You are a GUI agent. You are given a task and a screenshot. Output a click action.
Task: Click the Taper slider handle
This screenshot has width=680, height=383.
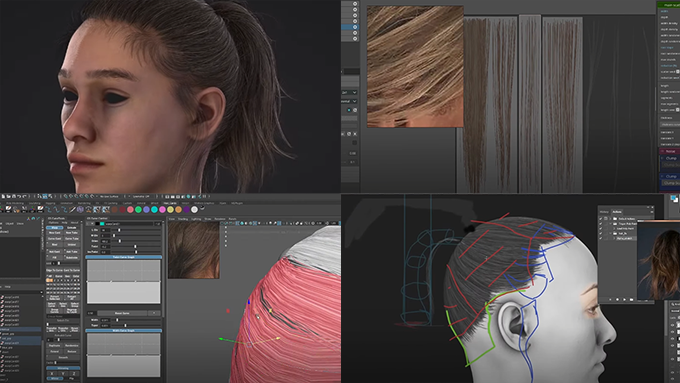[x=125, y=325]
